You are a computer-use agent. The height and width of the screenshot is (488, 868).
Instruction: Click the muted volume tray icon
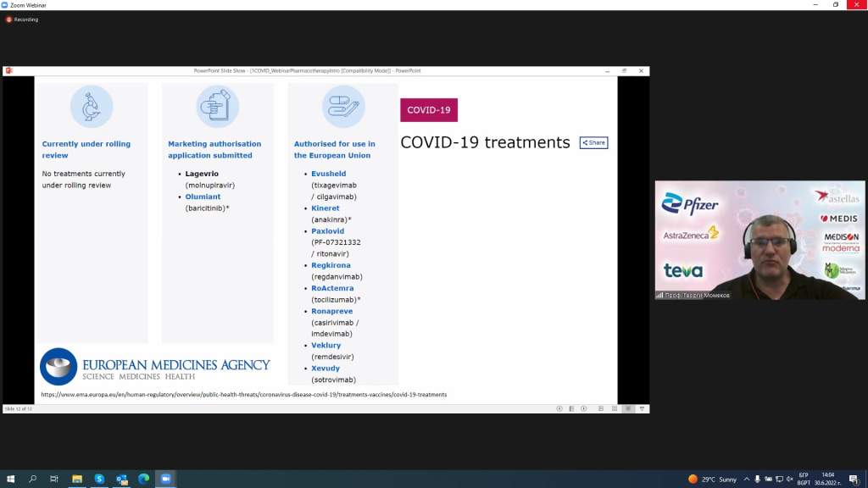pyautogui.click(x=790, y=480)
